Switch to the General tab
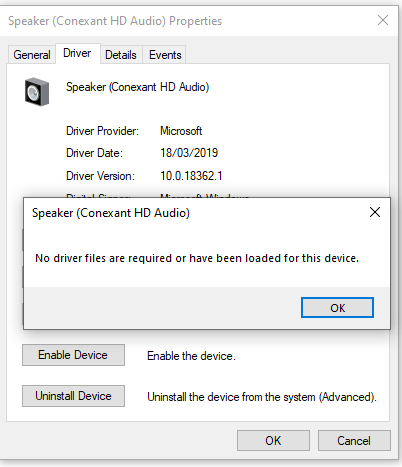The image size is (402, 467). tap(32, 55)
